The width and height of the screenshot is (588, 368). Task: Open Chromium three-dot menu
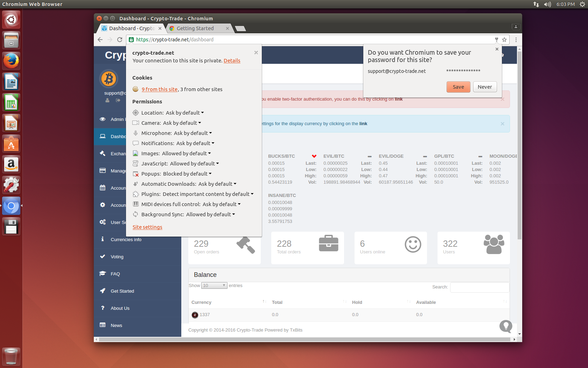tap(516, 40)
